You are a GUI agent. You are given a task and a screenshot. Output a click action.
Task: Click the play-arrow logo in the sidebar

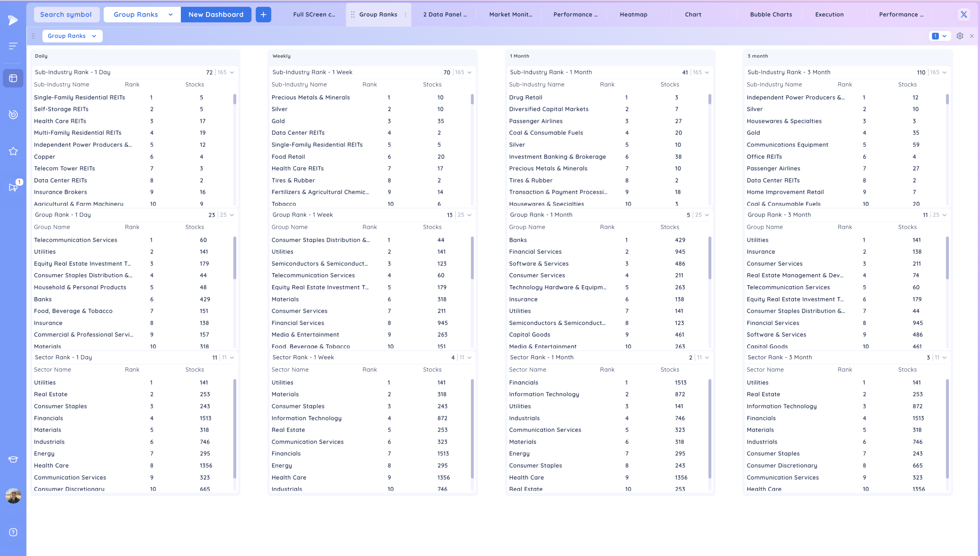tap(13, 20)
